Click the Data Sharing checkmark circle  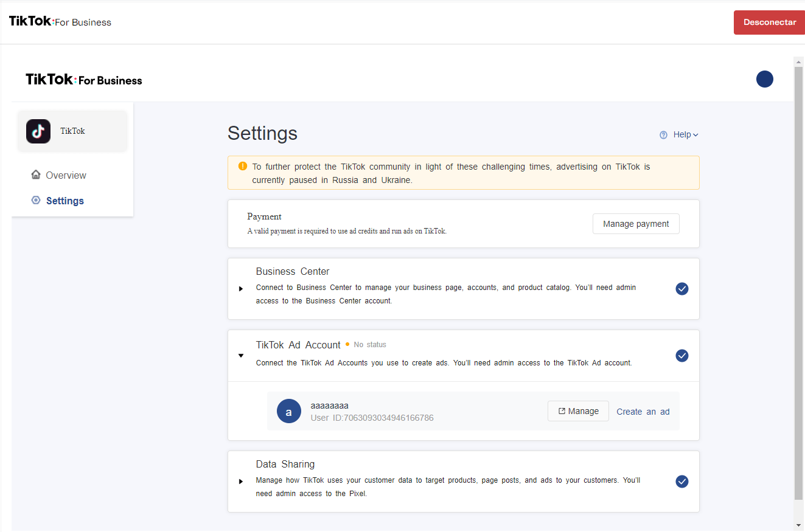click(682, 482)
